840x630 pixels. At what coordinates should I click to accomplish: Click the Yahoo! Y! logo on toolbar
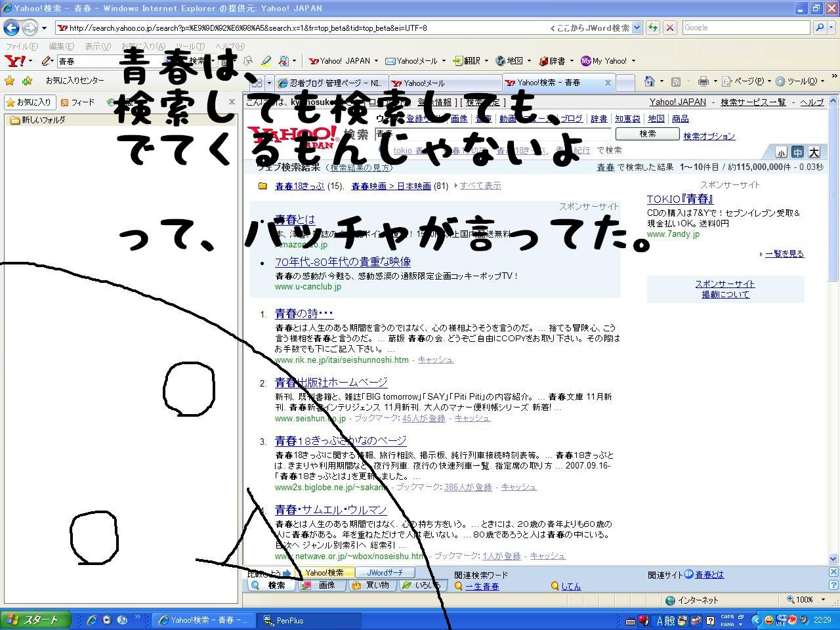(x=14, y=61)
